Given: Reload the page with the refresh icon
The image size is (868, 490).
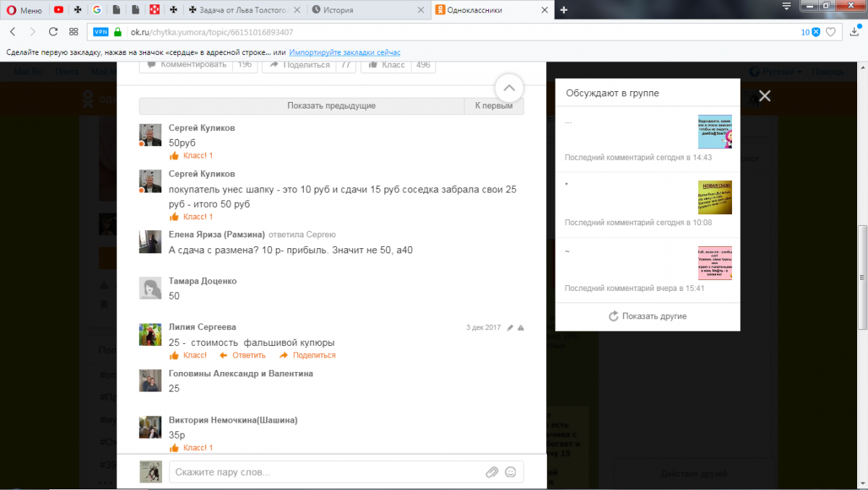Looking at the screenshot, I should point(53,32).
